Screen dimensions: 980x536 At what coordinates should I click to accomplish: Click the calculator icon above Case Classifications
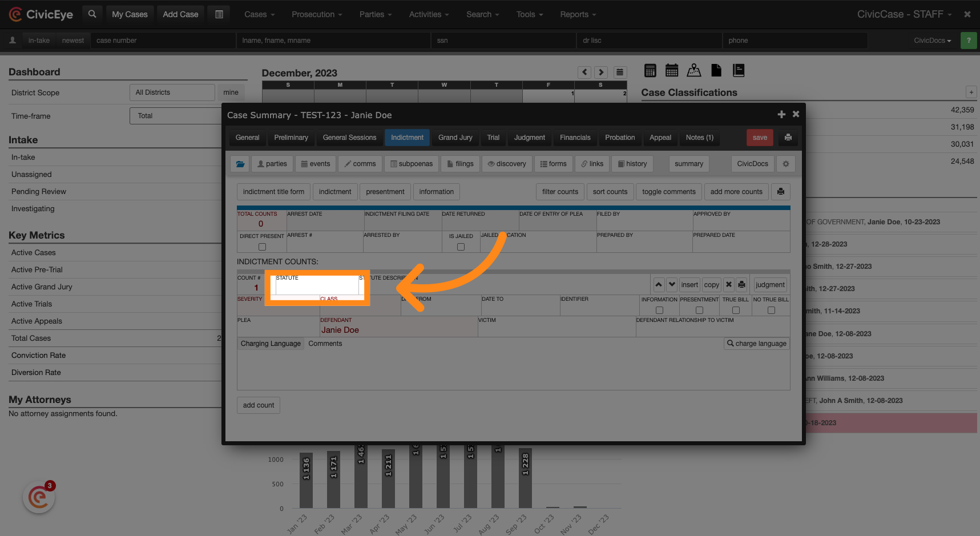click(x=650, y=70)
